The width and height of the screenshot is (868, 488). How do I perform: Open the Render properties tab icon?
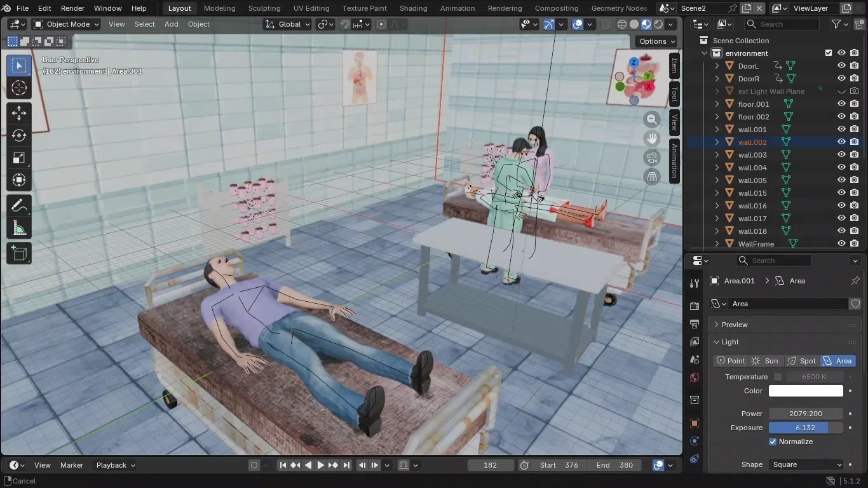[x=695, y=306]
